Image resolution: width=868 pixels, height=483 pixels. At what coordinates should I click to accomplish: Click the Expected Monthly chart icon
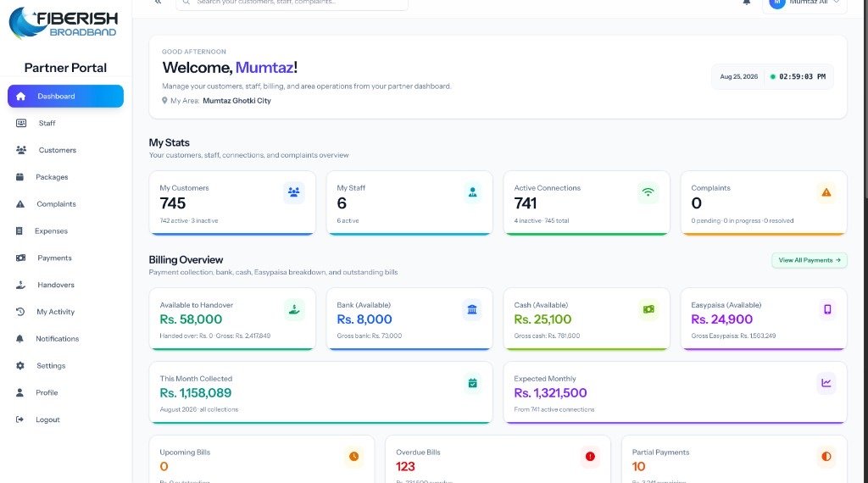point(826,383)
